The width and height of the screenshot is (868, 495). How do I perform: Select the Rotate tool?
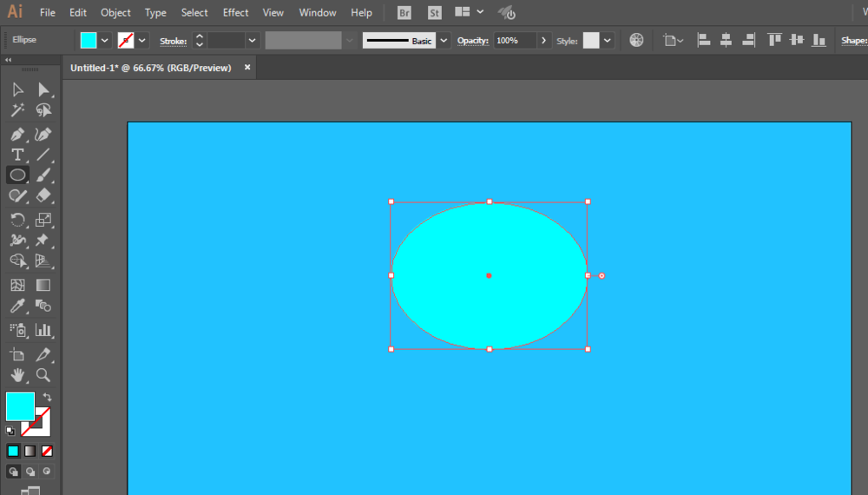[17, 220]
